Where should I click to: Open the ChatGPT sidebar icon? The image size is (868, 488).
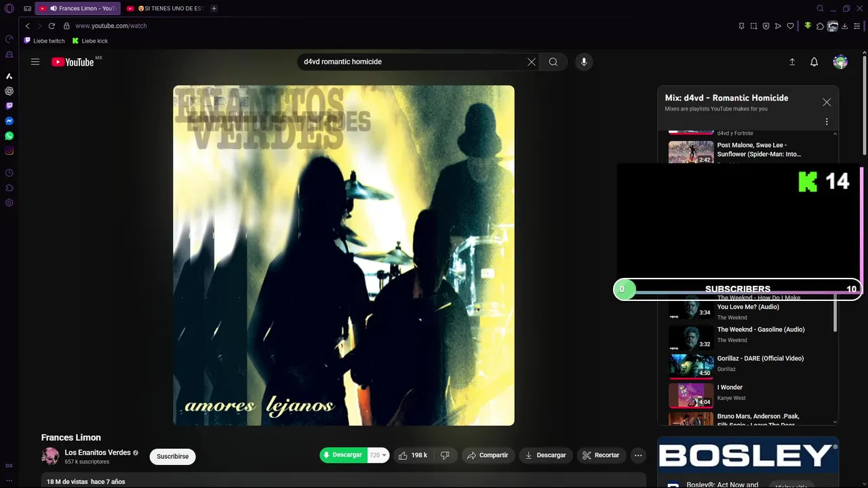[x=9, y=91]
